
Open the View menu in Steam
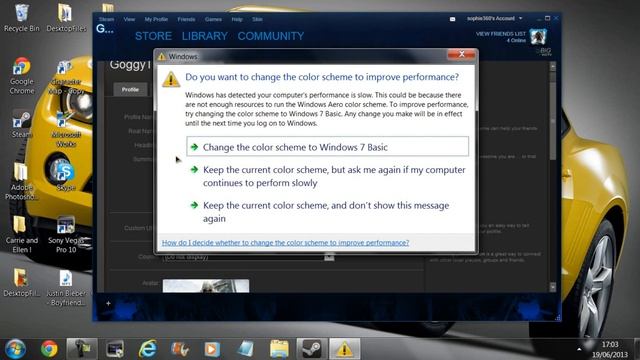(129, 19)
